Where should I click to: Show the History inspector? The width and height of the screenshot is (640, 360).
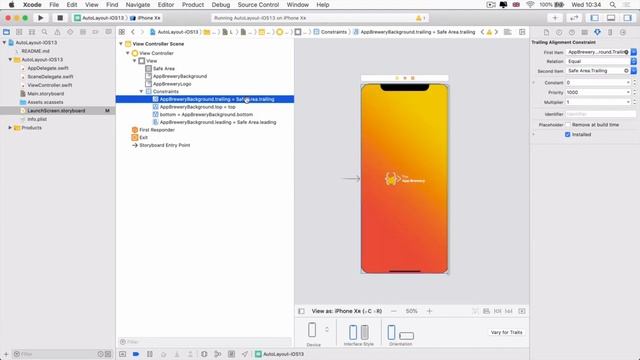pos(559,32)
